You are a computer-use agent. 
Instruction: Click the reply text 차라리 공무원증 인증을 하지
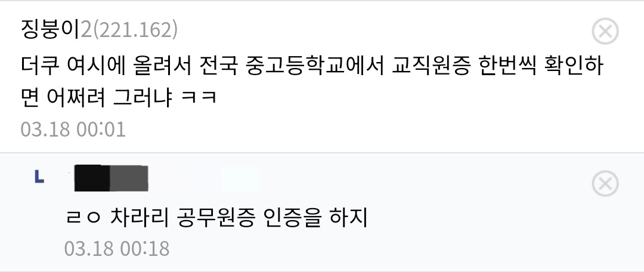click(x=239, y=217)
